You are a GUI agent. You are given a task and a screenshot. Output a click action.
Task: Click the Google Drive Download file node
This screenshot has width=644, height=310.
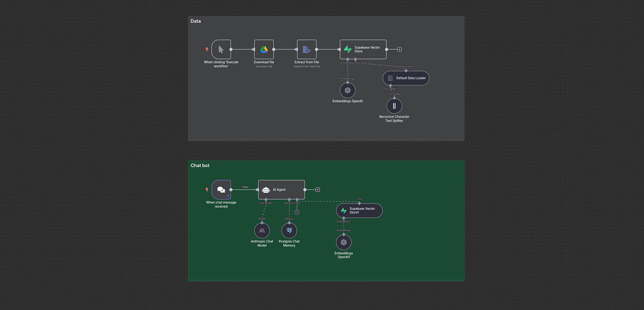(264, 49)
